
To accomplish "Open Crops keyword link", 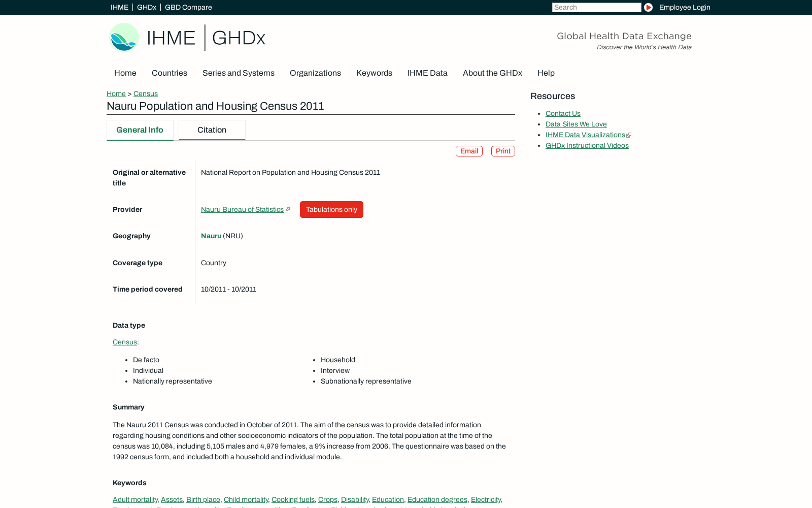I will pyautogui.click(x=328, y=499).
